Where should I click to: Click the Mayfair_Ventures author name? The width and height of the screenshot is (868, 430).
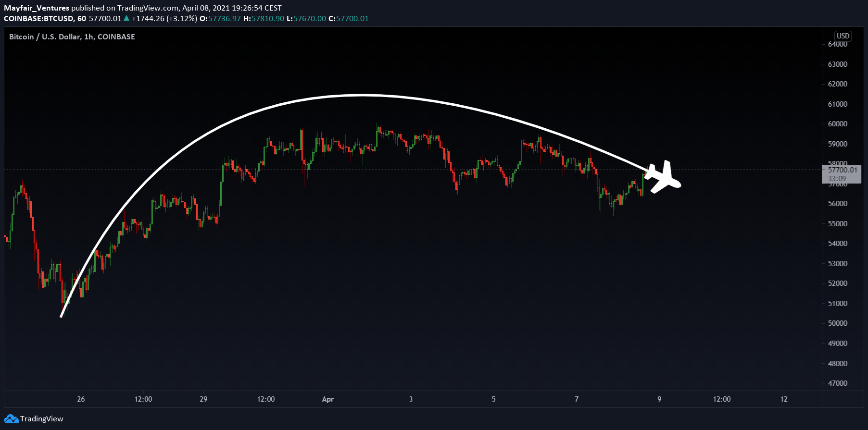pos(37,8)
